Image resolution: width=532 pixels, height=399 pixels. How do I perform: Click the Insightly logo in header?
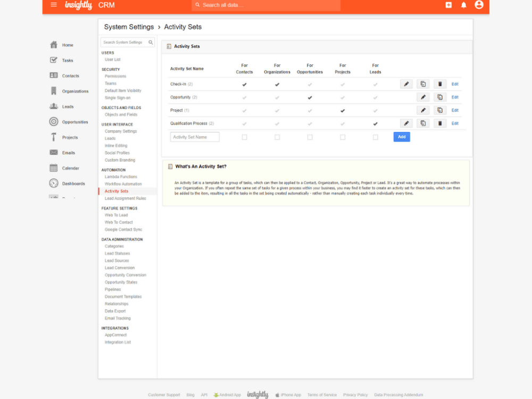[78, 5]
